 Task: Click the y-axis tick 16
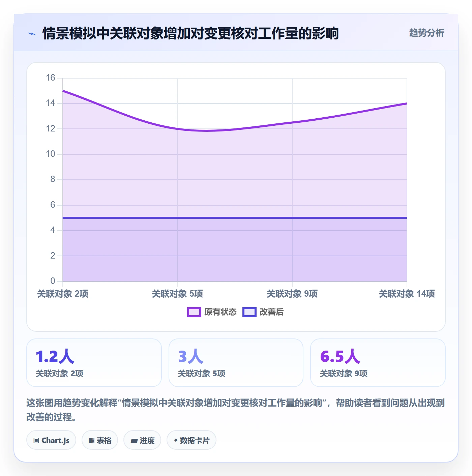[51, 78]
